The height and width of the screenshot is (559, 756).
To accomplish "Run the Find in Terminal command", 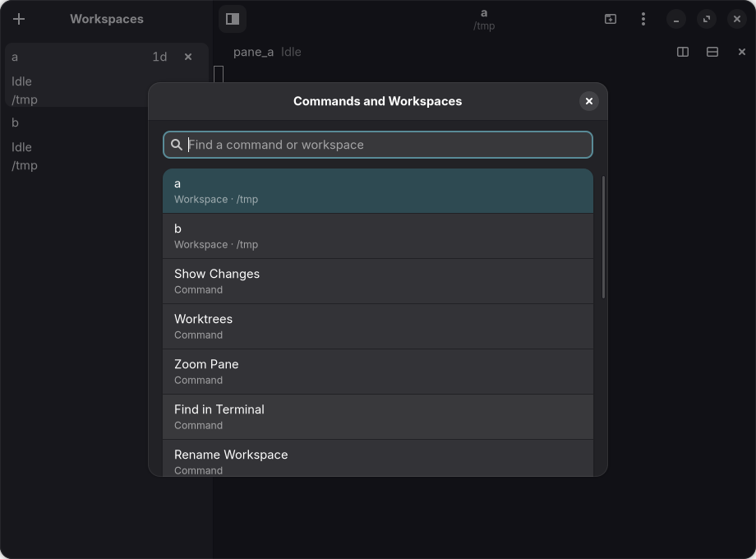I will coord(378,418).
